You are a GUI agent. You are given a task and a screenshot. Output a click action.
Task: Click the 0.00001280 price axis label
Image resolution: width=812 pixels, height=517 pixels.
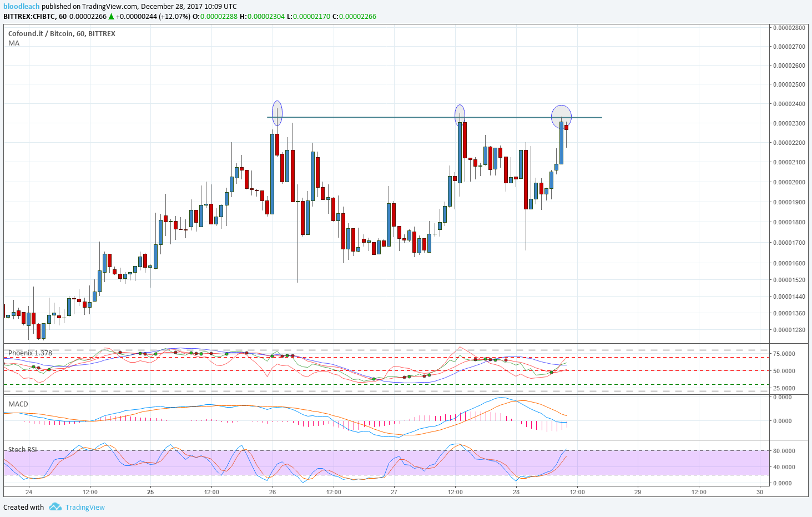click(789, 330)
